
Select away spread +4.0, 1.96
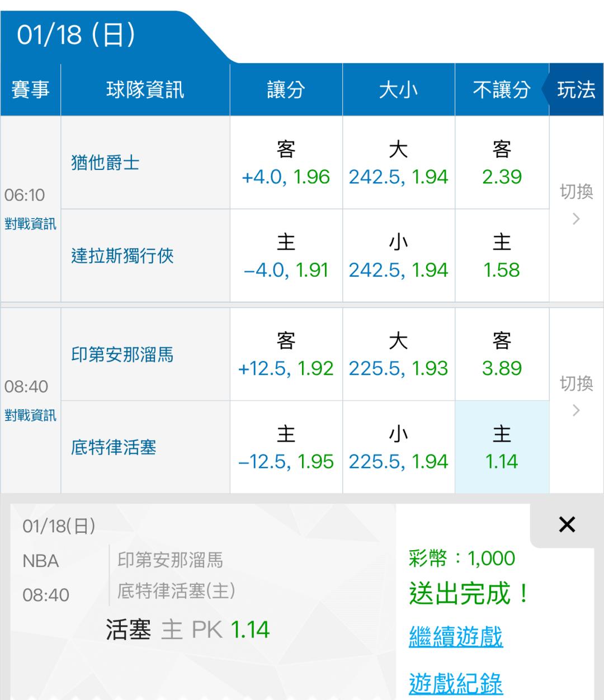click(286, 163)
